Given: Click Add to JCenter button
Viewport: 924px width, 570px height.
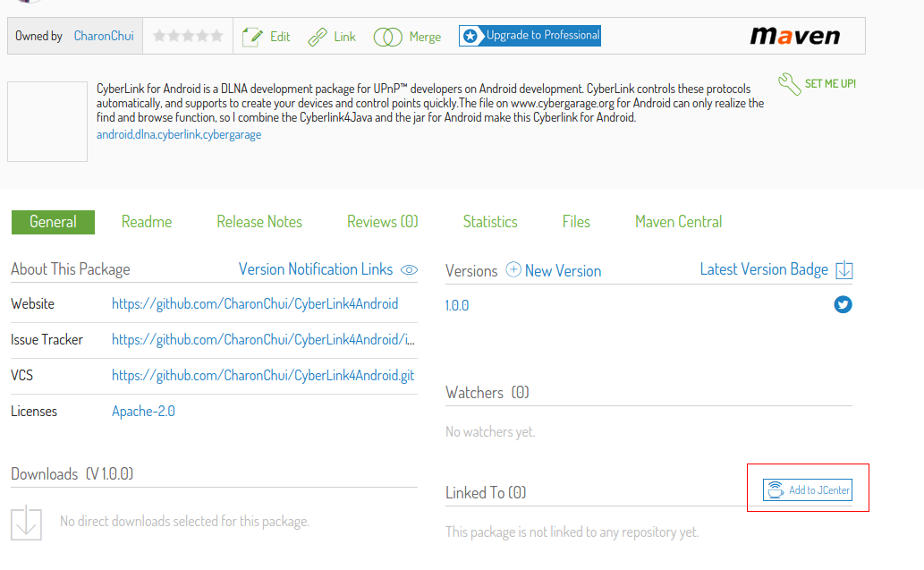Looking at the screenshot, I should click(808, 489).
